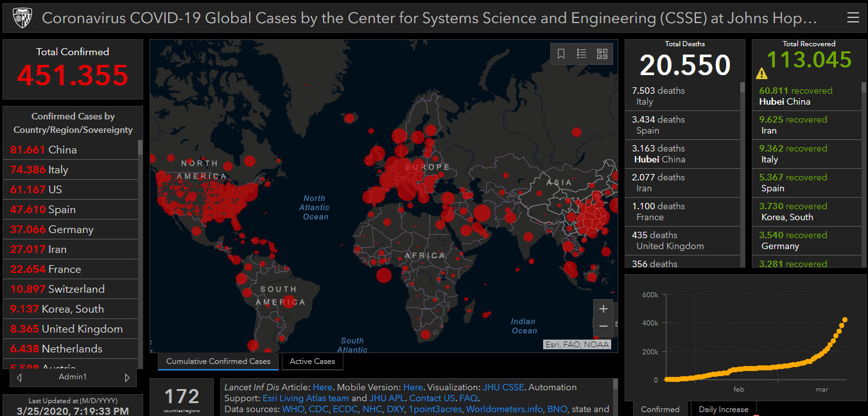Open the JHU APL link
This screenshot has height=416, width=868.
tap(386, 398)
